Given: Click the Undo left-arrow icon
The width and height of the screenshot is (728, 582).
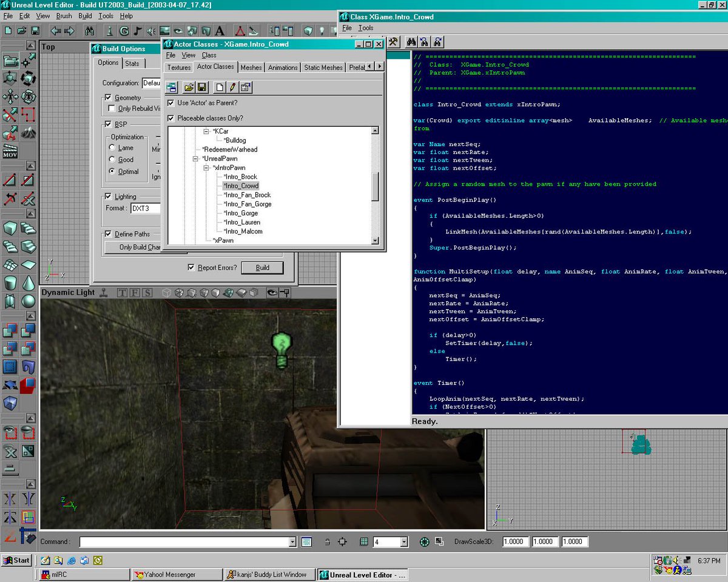Looking at the screenshot, I should pos(56,30).
